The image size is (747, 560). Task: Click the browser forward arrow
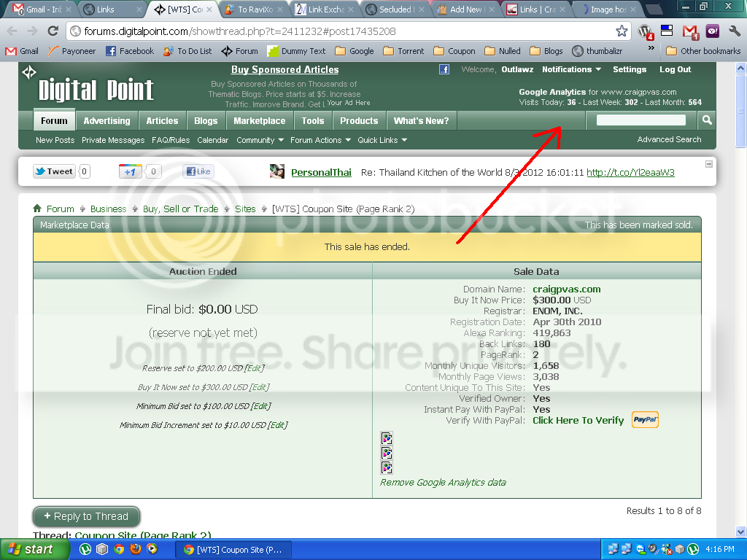tap(32, 31)
